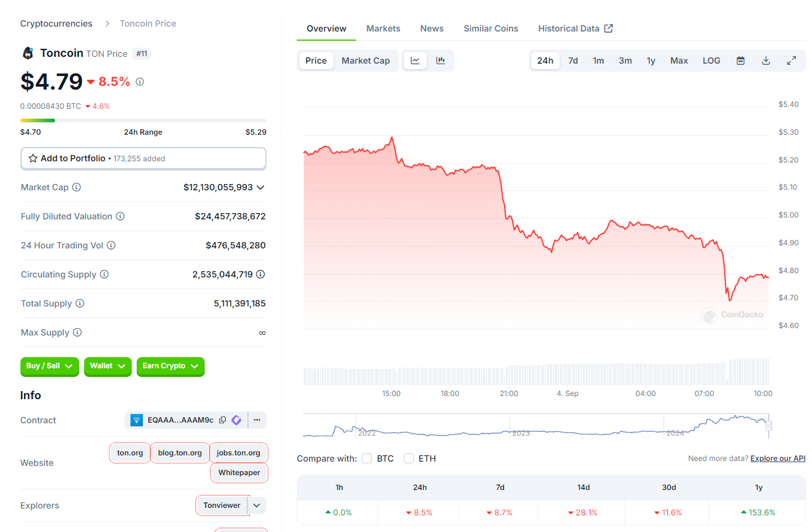Click info icon beside 8.5% price change
This screenshot has width=812, height=532.
(x=140, y=82)
